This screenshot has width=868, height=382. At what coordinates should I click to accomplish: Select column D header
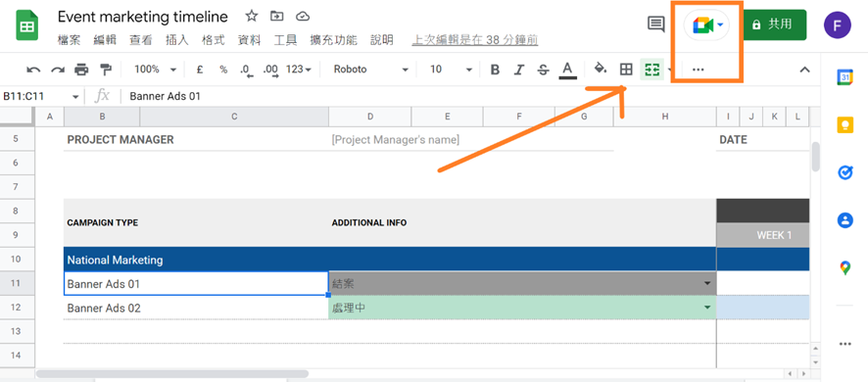[369, 117]
